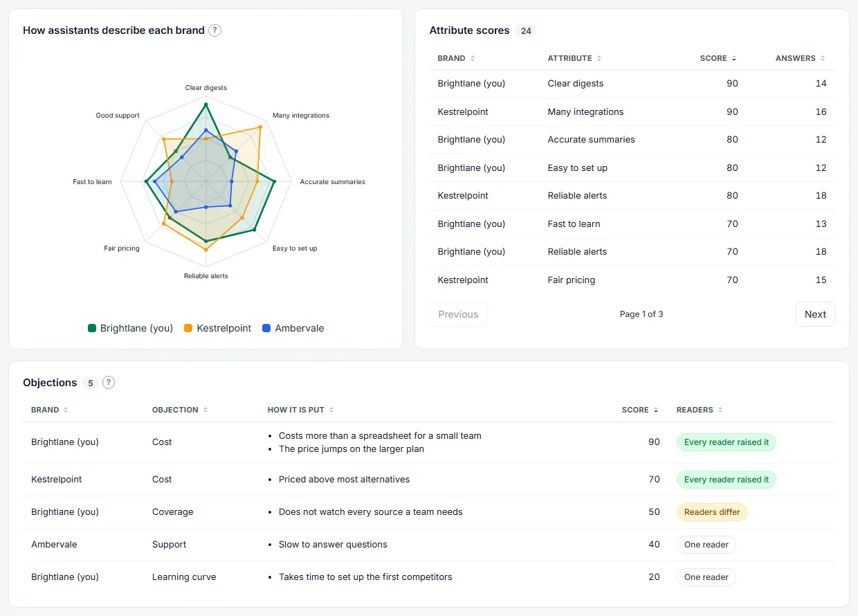Click Fair pricing cell in the scores table
The image size is (858, 616).
pyautogui.click(x=572, y=280)
